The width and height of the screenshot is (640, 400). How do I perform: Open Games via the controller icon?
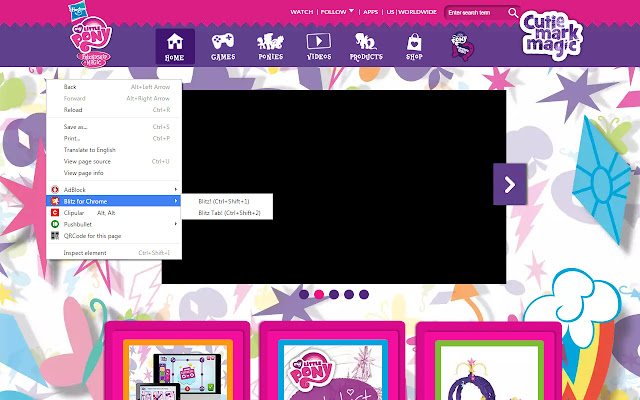(x=223, y=41)
